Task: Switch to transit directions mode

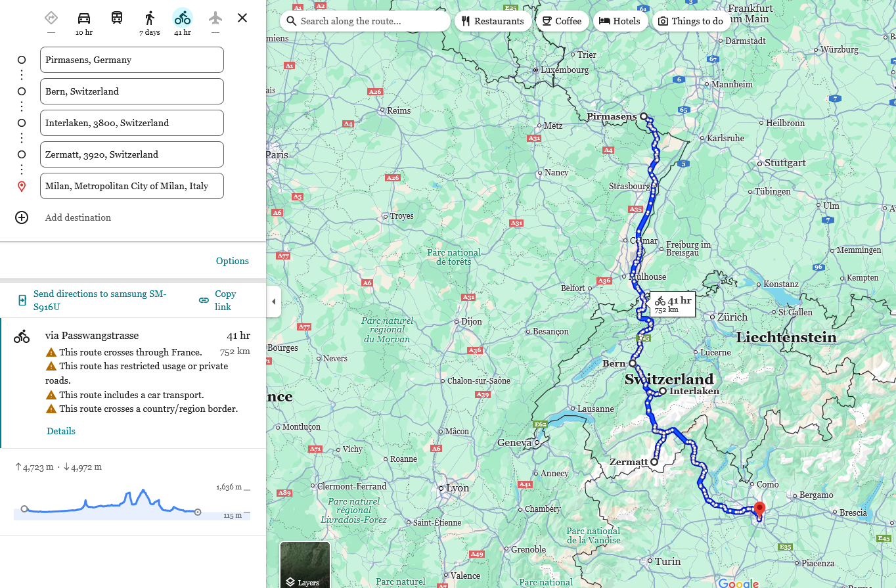Action: (x=117, y=18)
